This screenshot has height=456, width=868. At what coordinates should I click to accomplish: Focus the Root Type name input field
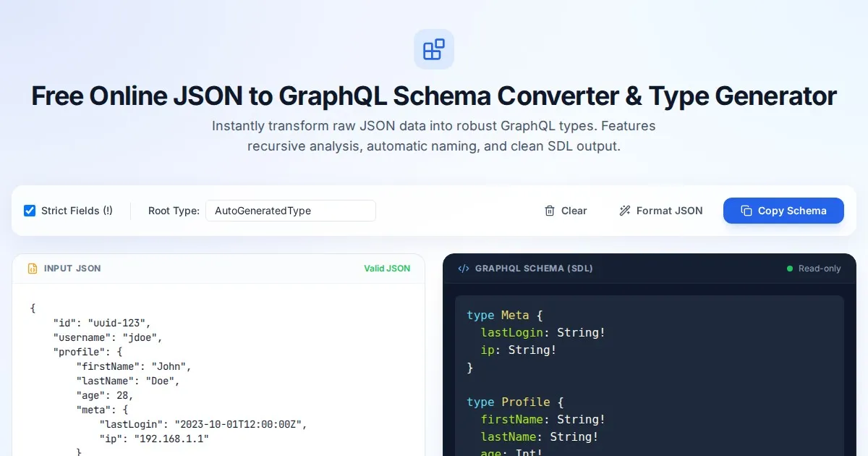(x=290, y=211)
